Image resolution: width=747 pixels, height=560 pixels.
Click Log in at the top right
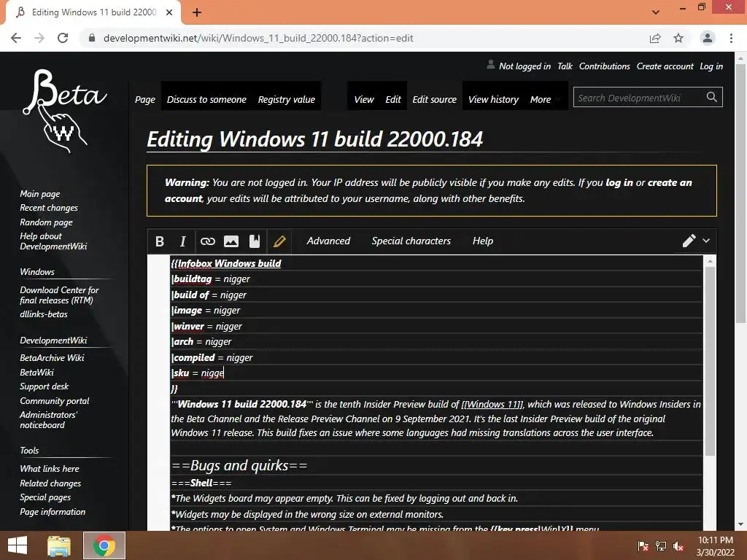point(711,66)
